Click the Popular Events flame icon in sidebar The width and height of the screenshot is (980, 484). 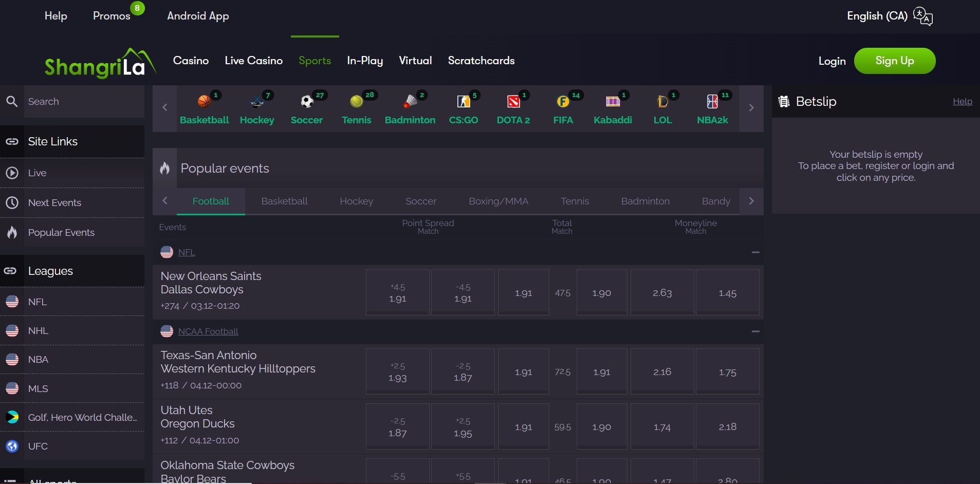point(12,232)
